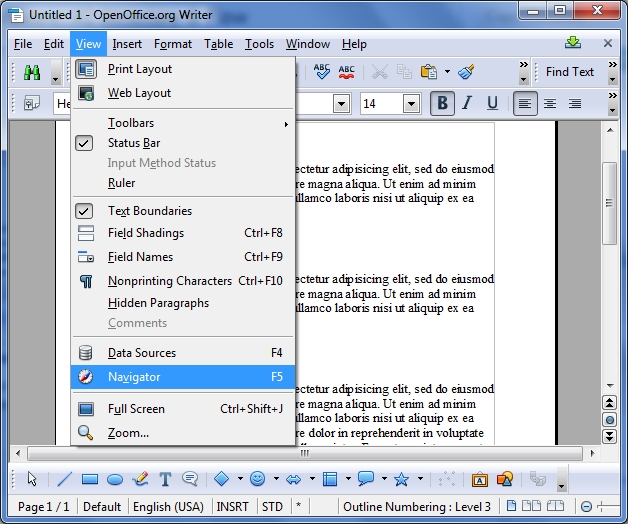
Task: Toggle Italic formatting button
Action: pyautogui.click(x=467, y=103)
